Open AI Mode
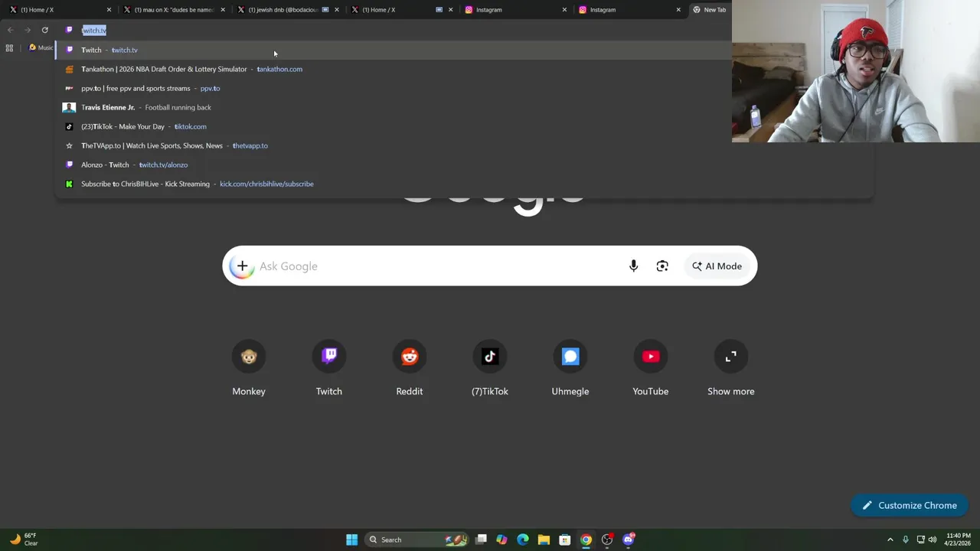980x551 pixels. [717, 266]
